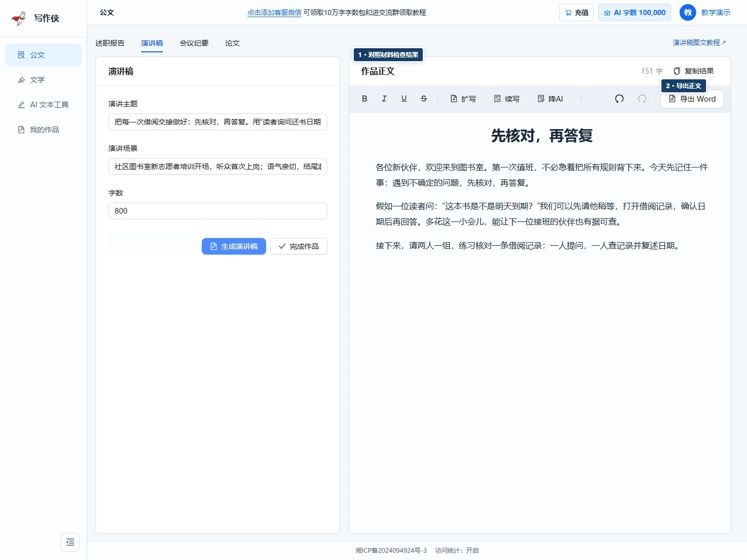
Task: Copy the result with 复制结果
Action: click(694, 71)
